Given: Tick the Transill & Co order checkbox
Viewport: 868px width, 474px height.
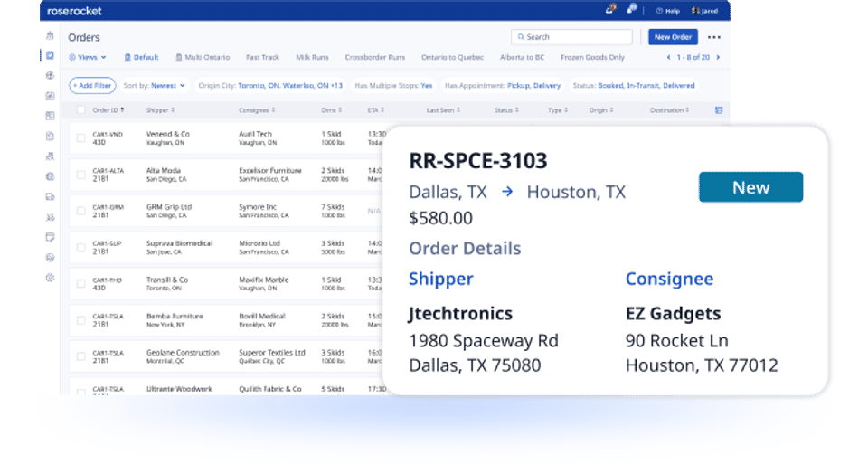Looking at the screenshot, I should tap(80, 283).
